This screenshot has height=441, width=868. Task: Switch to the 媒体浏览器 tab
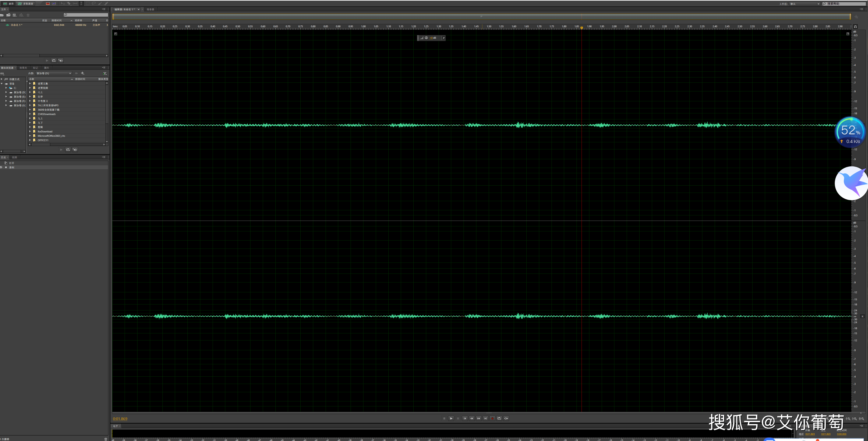7,68
